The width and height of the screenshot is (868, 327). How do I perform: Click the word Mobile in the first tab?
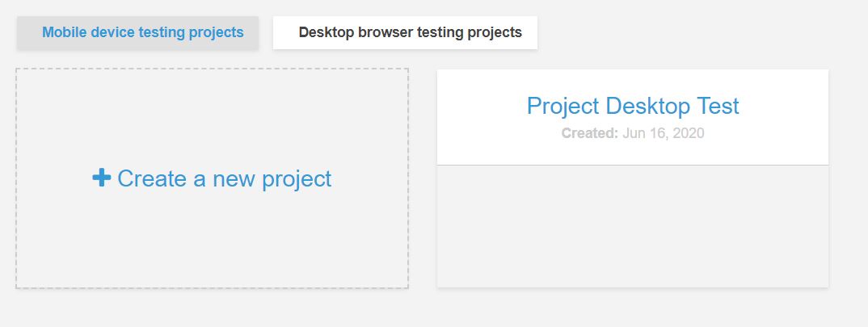pos(64,32)
